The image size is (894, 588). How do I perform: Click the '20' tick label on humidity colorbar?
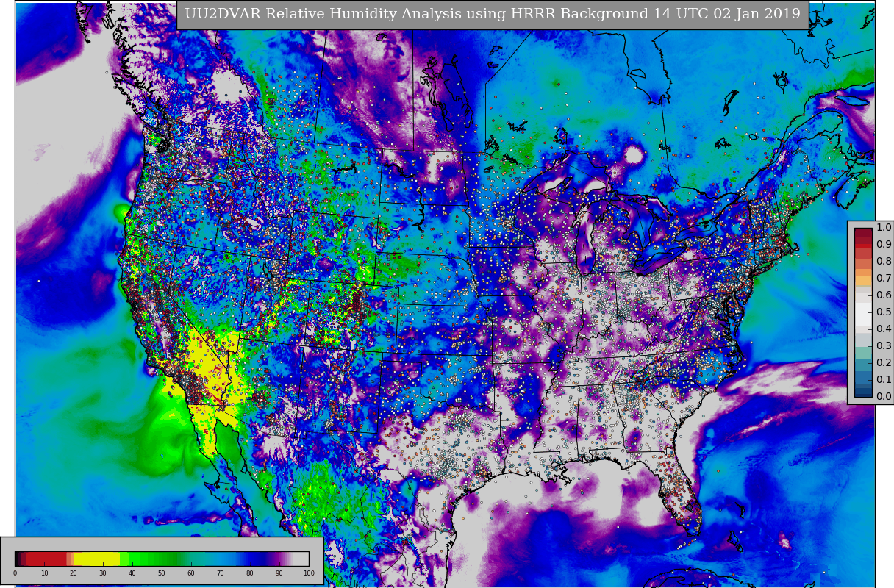74,573
